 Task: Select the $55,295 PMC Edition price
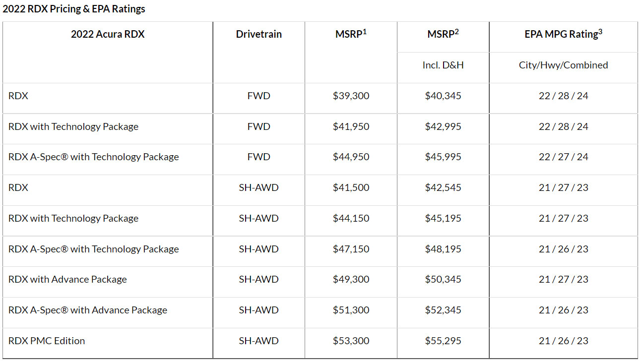click(443, 341)
